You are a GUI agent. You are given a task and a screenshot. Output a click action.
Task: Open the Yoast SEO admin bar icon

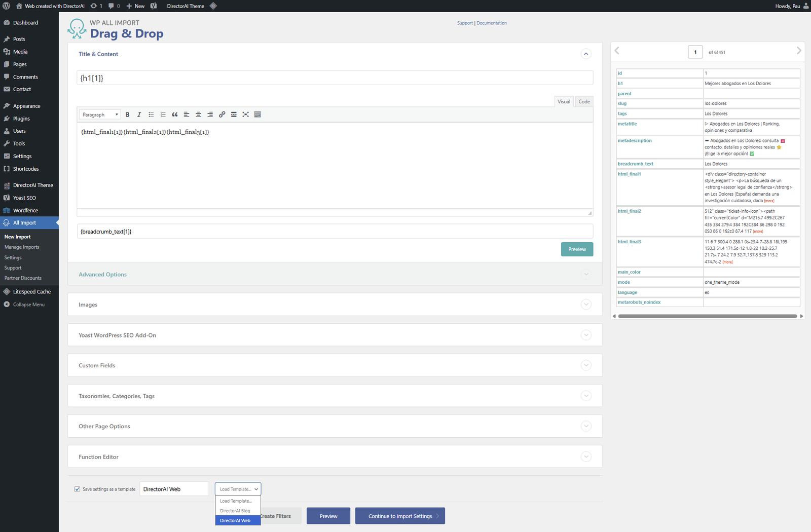click(154, 6)
